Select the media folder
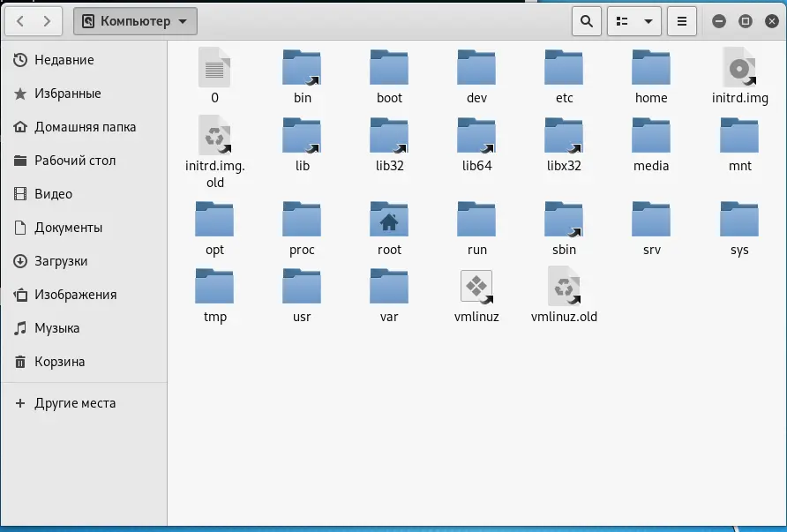The image size is (787, 532). 651,144
